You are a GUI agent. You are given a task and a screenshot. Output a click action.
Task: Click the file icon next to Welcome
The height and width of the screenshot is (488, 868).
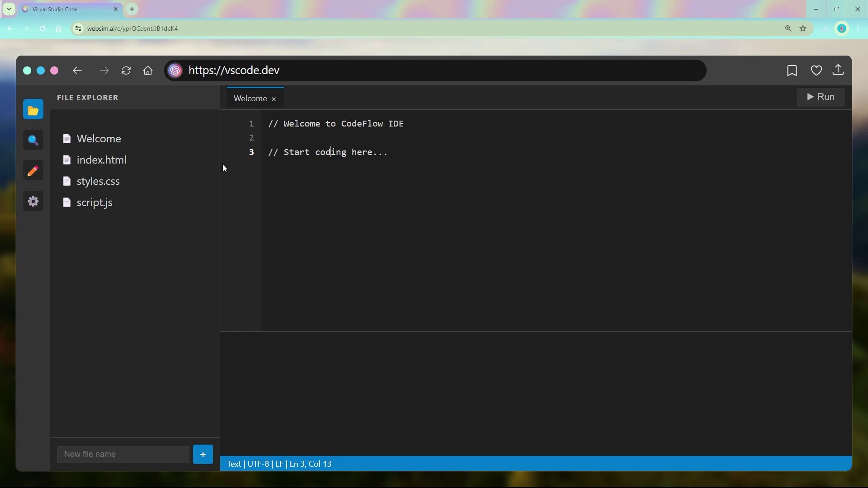tap(67, 138)
